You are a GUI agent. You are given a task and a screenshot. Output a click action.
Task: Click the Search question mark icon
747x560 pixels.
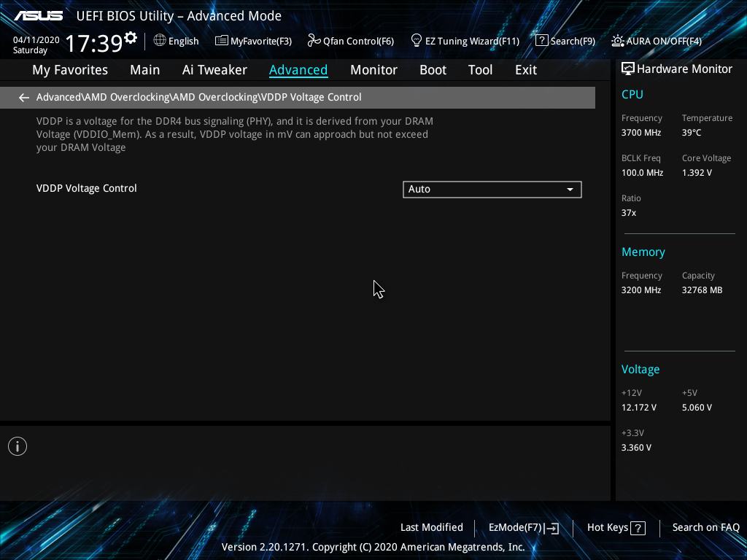coord(542,41)
